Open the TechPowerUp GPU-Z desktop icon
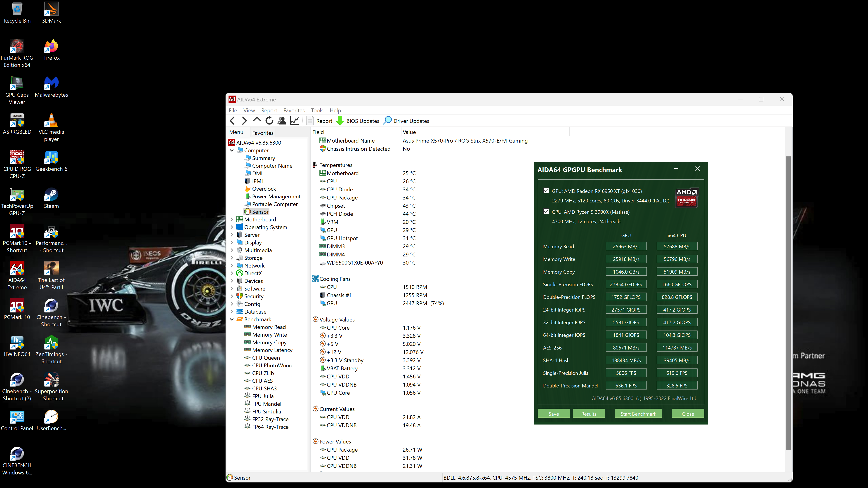Viewport: 868px width, 488px height. point(17,202)
